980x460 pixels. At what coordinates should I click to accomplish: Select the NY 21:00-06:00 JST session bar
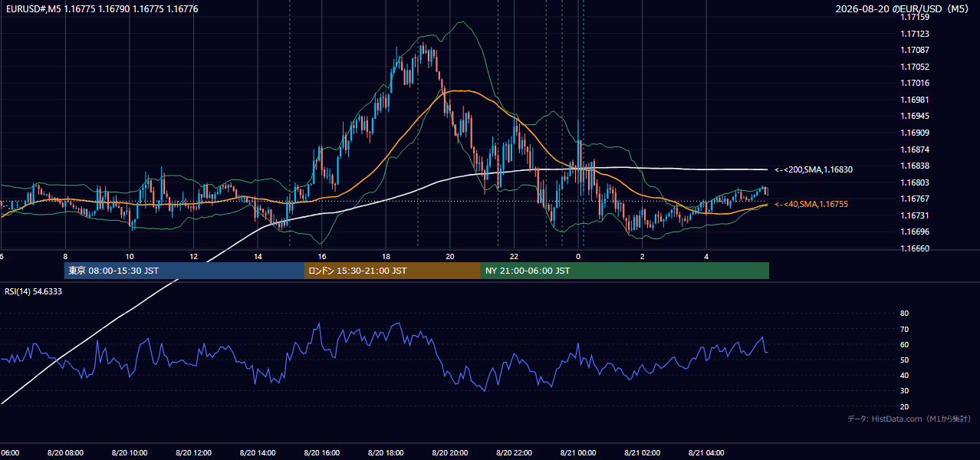tap(625, 271)
